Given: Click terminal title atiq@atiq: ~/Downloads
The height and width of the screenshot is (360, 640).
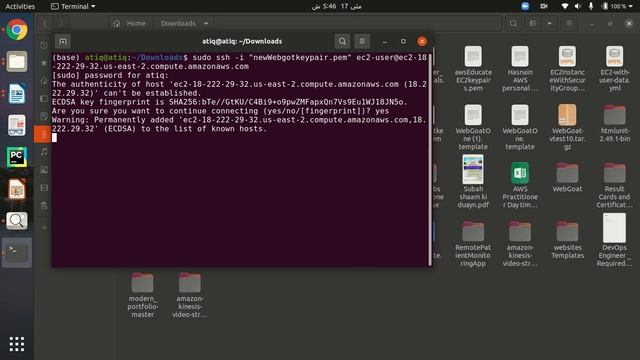Looking at the screenshot, I should pos(242,41).
